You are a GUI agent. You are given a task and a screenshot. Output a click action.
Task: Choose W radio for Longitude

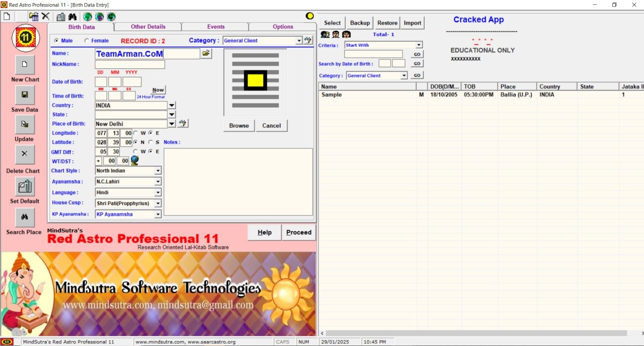pos(136,133)
